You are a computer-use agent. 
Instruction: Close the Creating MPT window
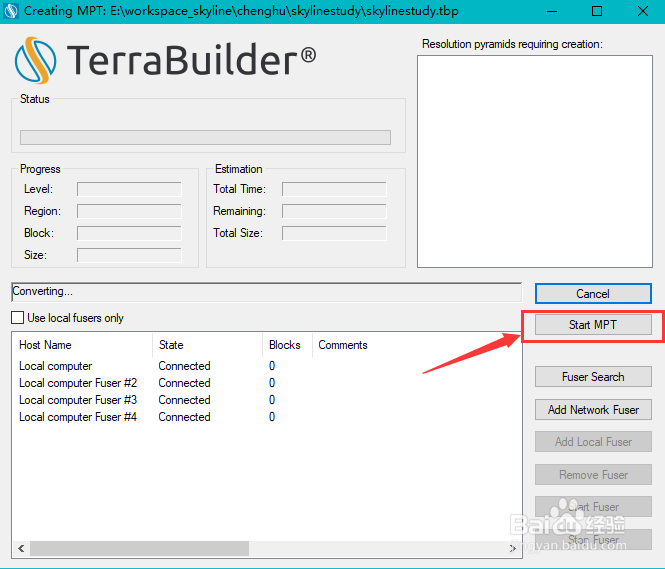click(643, 11)
